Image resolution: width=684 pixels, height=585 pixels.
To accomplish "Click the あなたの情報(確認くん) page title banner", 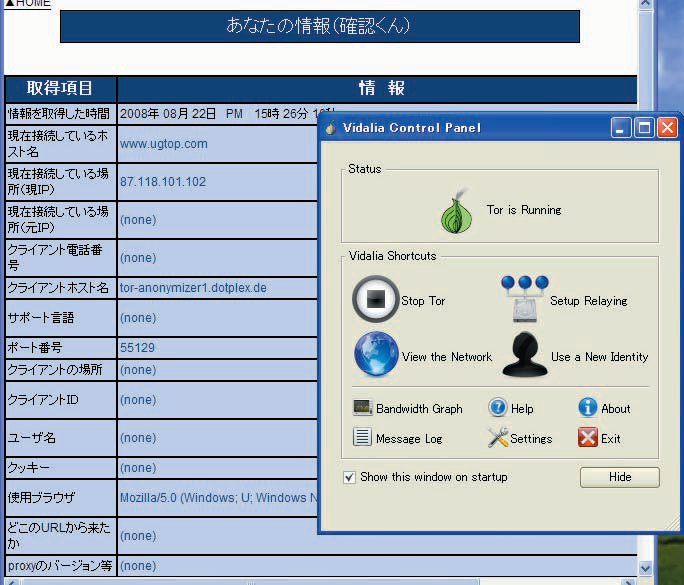I will 319,26.
